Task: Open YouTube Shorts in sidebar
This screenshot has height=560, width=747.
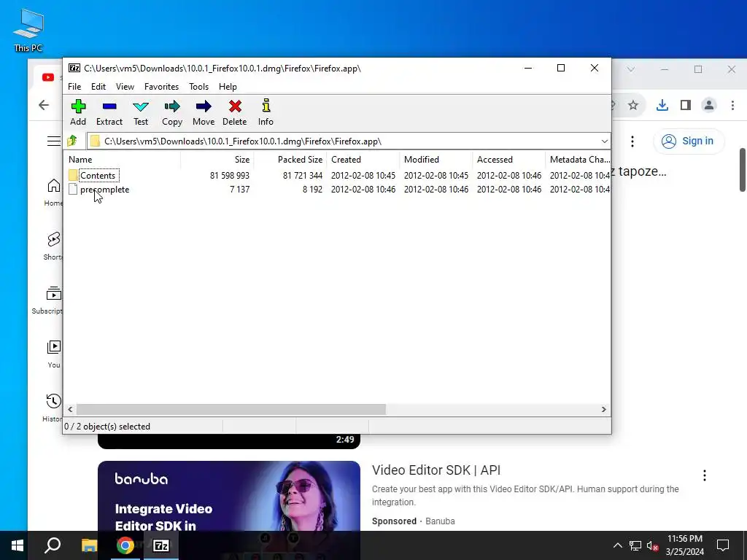Action: 53,246
